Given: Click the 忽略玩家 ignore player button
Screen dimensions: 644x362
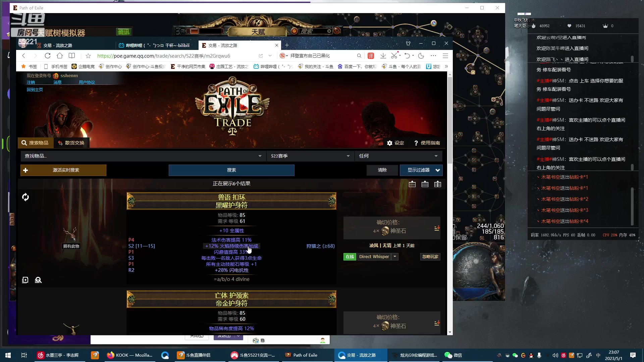Looking at the screenshot, I should 430,256.
